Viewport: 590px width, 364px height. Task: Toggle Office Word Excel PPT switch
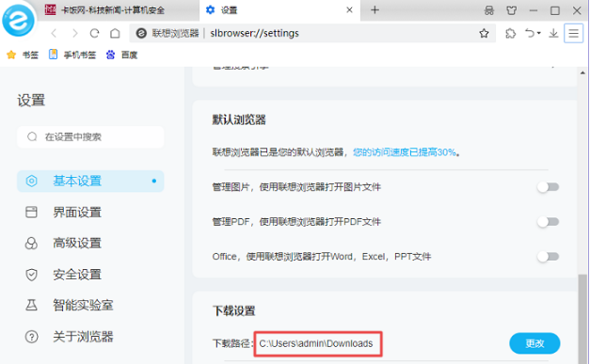[548, 257]
